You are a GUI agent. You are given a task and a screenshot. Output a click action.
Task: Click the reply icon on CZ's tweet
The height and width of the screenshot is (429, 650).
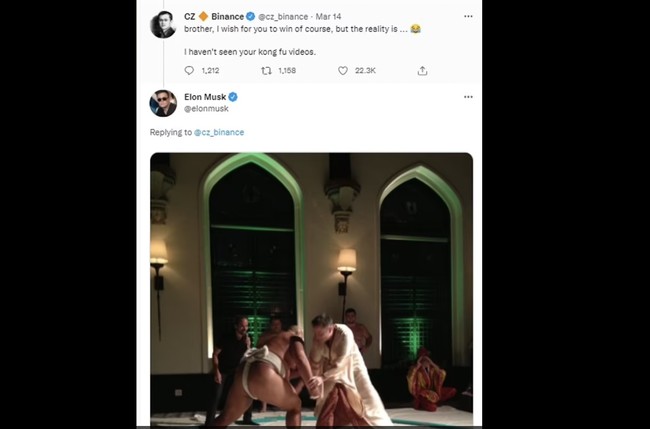[190, 70]
